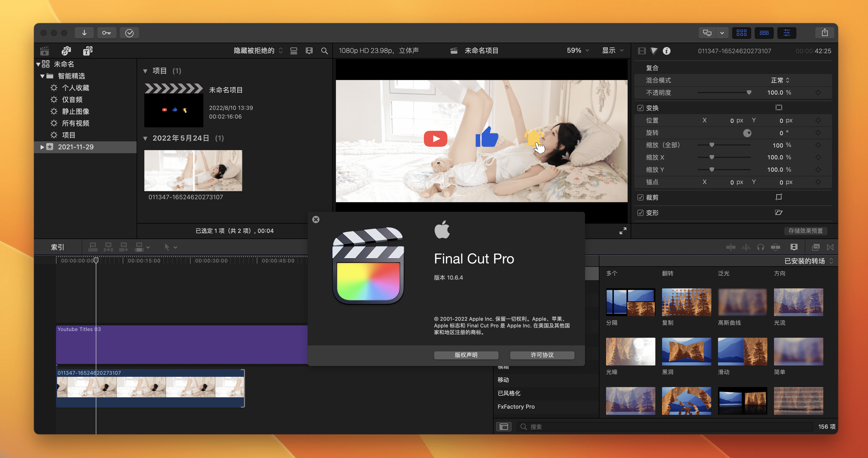This screenshot has height=458, width=868.
Task: Open the photos and audio sidebar
Action: coord(66,51)
